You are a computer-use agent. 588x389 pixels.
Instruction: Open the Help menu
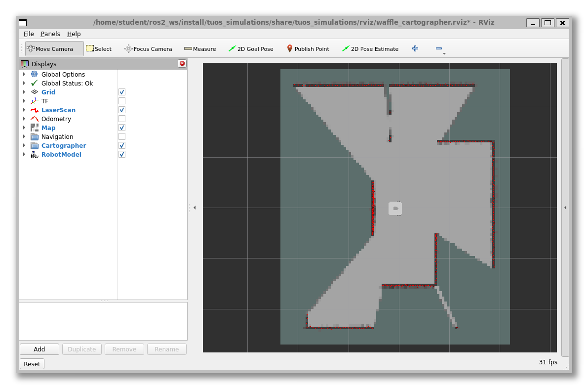tap(74, 34)
